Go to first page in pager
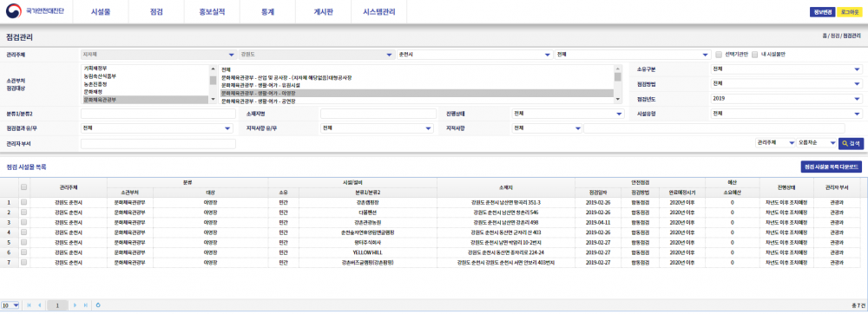The image size is (868, 314). pyautogui.click(x=29, y=304)
